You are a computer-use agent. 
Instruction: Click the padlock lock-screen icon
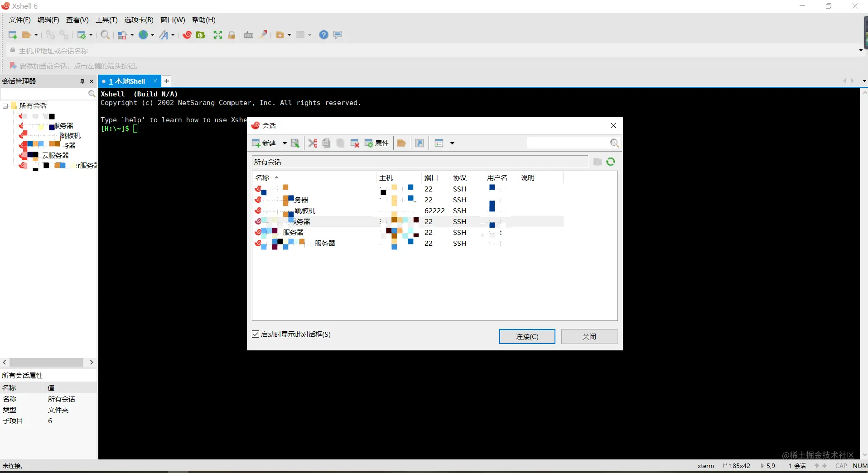tap(231, 35)
